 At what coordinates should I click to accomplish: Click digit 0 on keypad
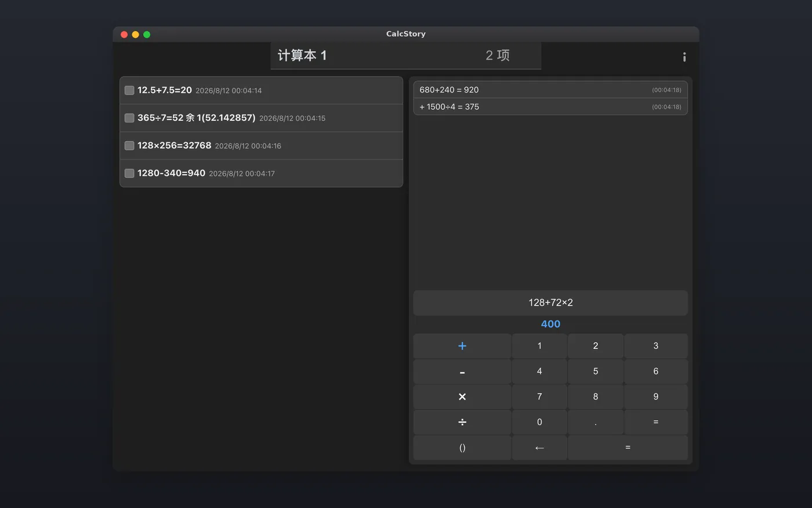539,422
